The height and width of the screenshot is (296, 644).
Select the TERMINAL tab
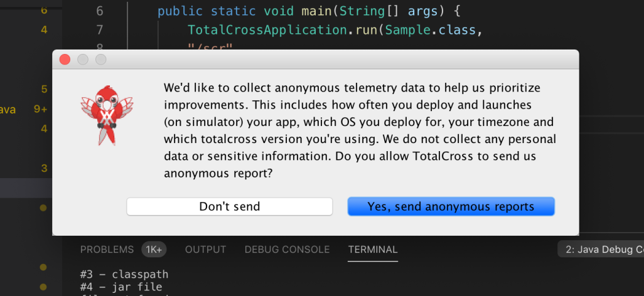coord(373,250)
